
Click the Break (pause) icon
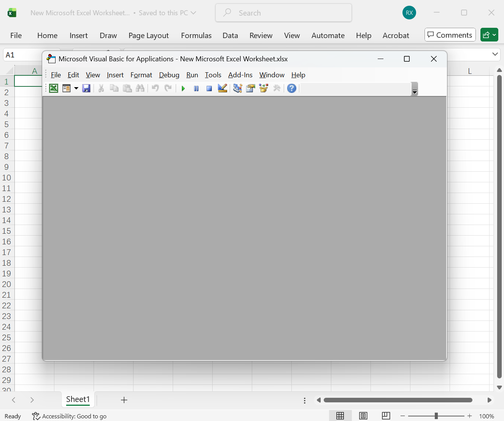pos(196,88)
